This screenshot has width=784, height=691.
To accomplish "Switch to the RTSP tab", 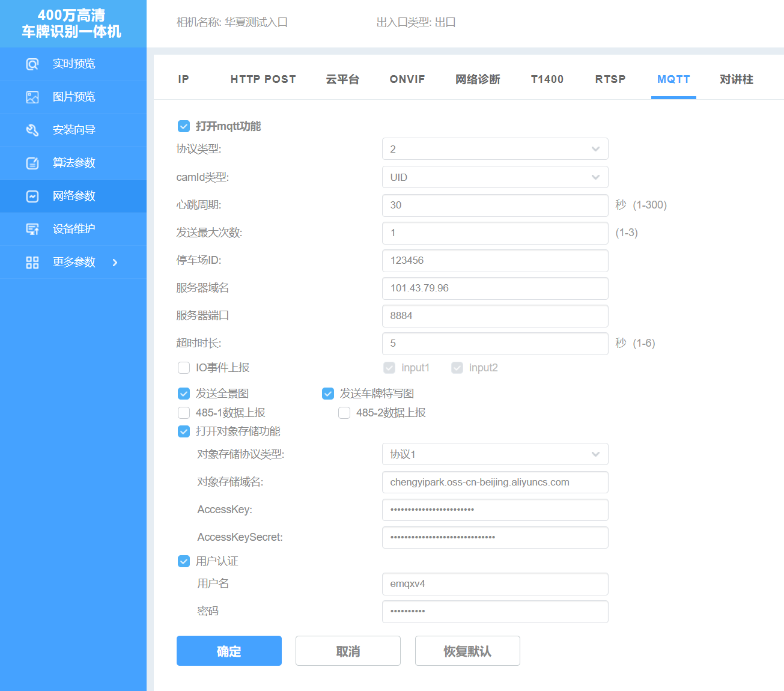I will coord(610,79).
